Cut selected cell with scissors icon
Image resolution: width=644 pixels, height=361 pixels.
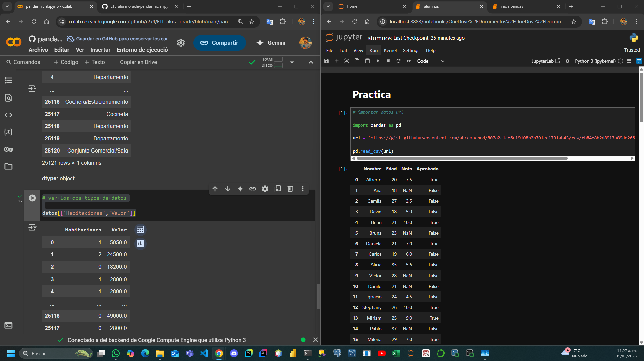coord(347,61)
